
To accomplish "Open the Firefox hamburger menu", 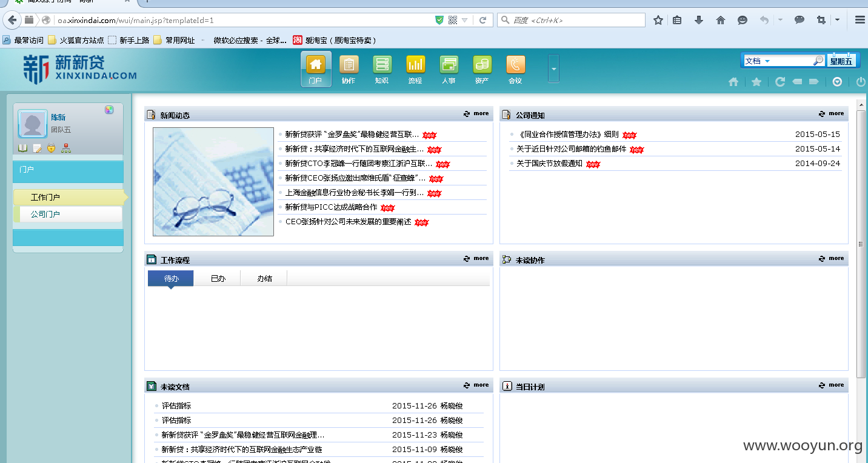I will click(x=860, y=20).
